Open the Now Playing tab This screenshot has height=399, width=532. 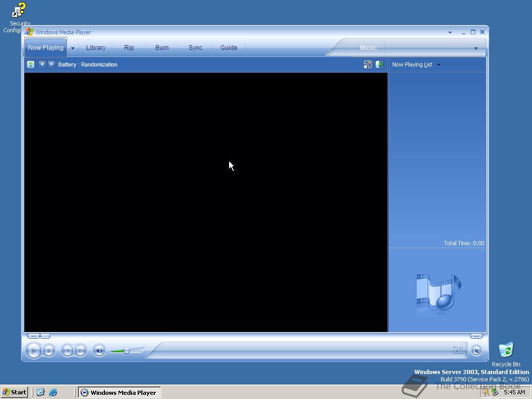[x=46, y=47]
